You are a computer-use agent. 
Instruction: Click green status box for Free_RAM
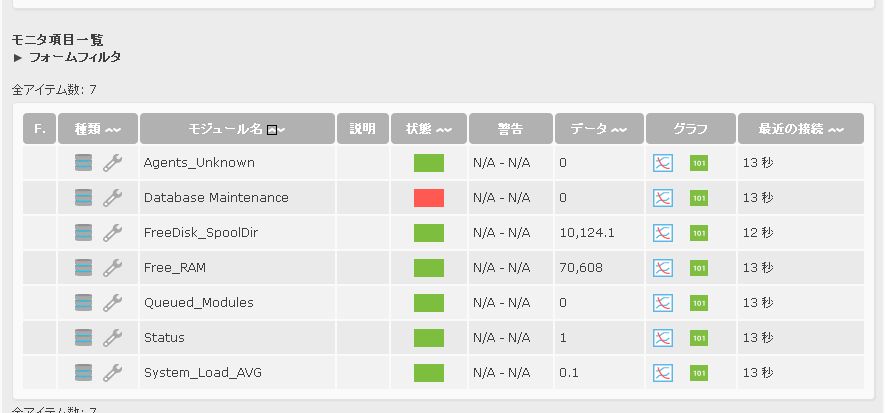point(429,268)
